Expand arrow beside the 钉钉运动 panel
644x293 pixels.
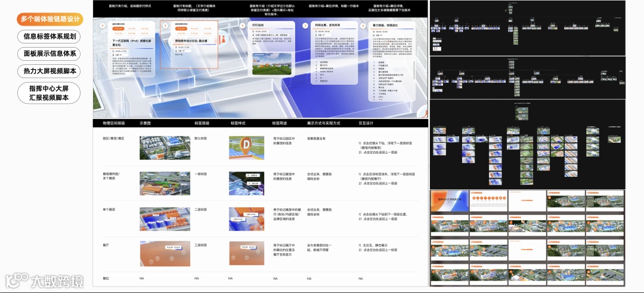[x=243, y=26]
